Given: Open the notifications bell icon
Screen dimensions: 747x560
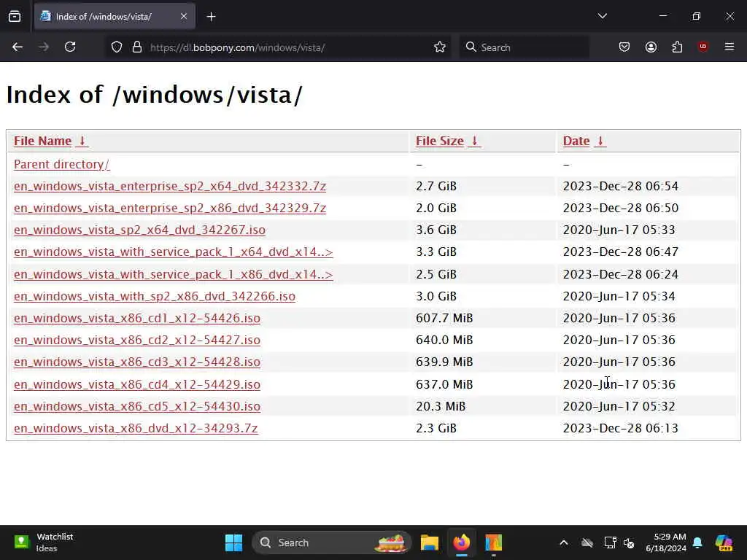Looking at the screenshot, I should 697,542.
